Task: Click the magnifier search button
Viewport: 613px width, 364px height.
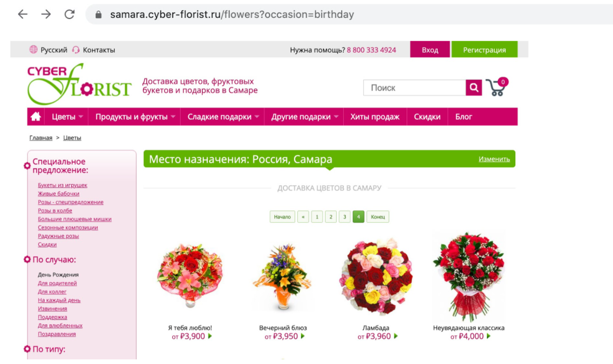Action: [x=474, y=88]
